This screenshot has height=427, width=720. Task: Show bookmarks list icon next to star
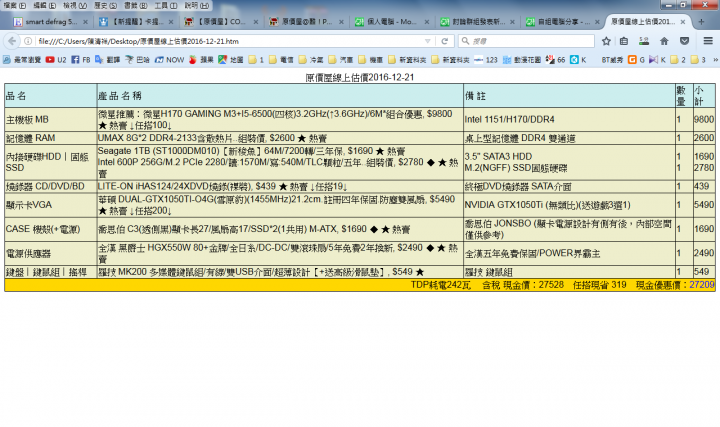pyautogui.click(x=624, y=41)
